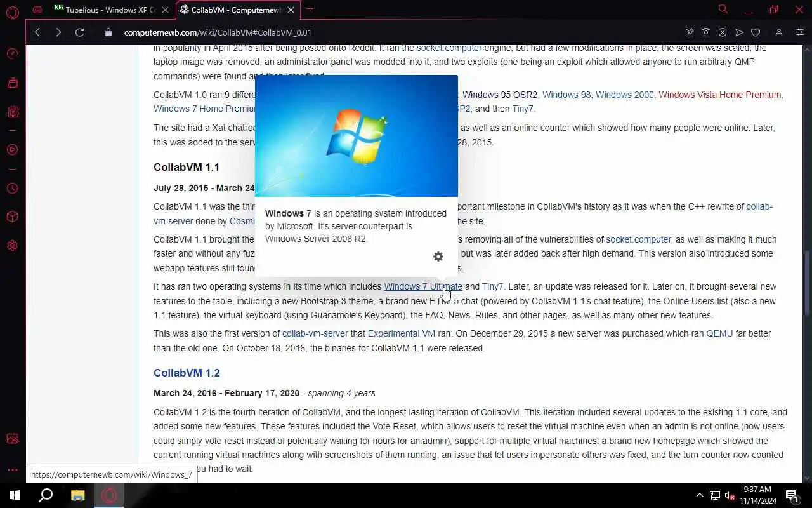Open the Tiny7 link after Windows 7 Ultimate
The image size is (812, 508).
(x=493, y=286)
